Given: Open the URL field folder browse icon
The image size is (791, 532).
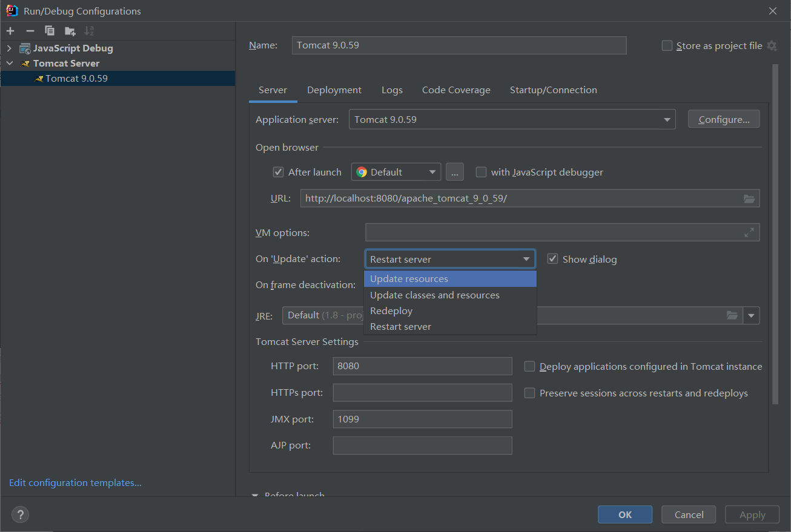Looking at the screenshot, I should point(749,199).
